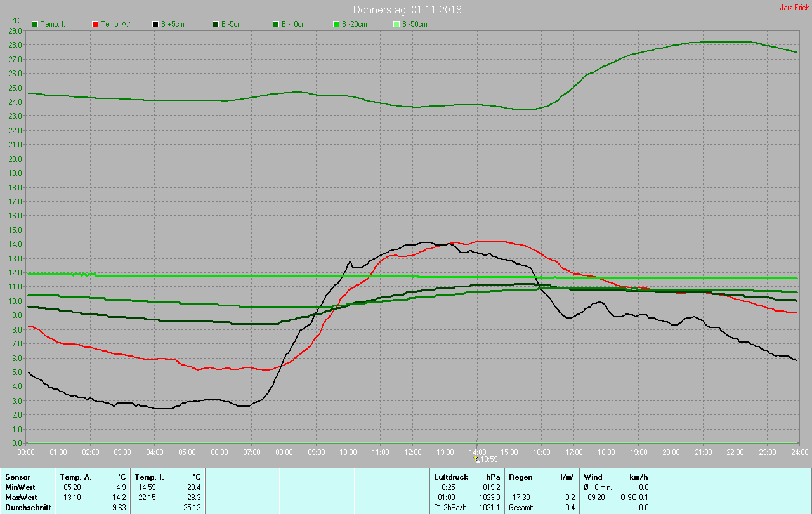Click the red Jarz Erich label
This screenshot has width=812, height=514.
coord(794,8)
